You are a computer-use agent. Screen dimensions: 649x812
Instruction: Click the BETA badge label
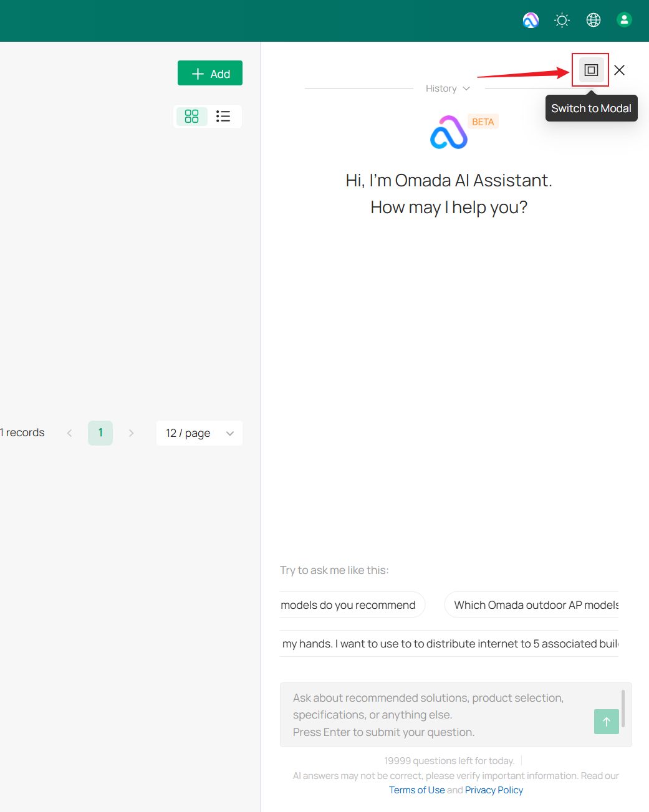click(483, 122)
